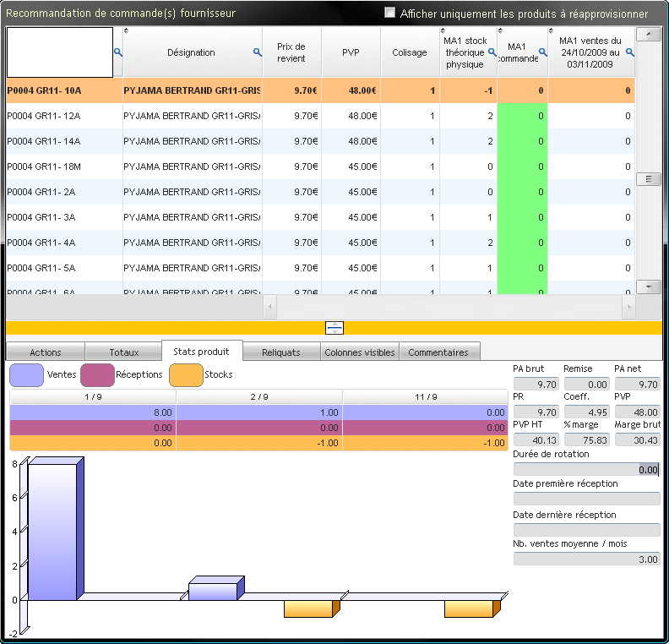Select row P0004 GR11- 18M
This screenshot has width=669, height=644.
coord(320,166)
